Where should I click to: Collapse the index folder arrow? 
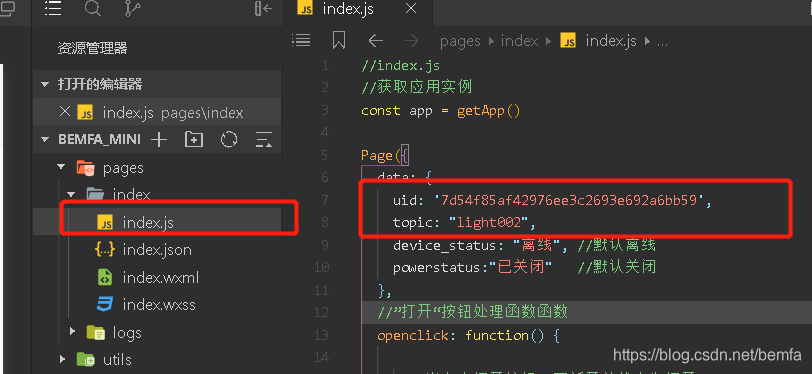(71, 195)
